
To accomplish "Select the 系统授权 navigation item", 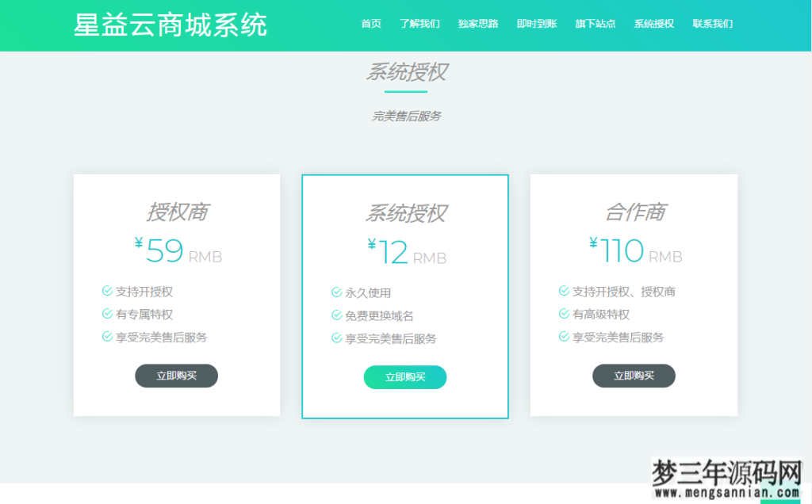I will pyautogui.click(x=653, y=24).
